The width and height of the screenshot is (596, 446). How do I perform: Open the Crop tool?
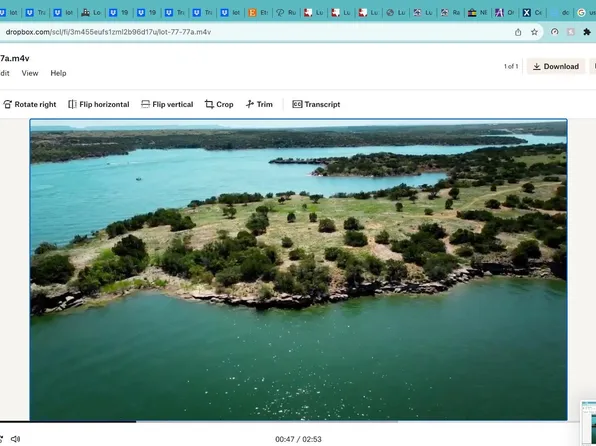click(x=219, y=104)
